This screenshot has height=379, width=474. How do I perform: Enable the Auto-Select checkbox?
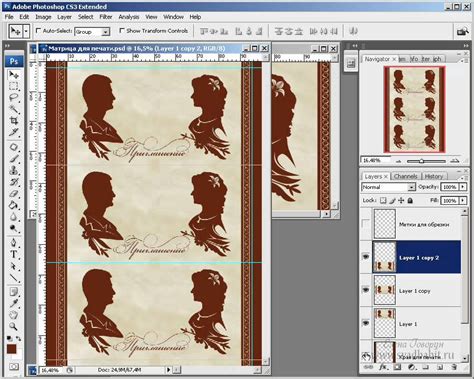pos(38,31)
